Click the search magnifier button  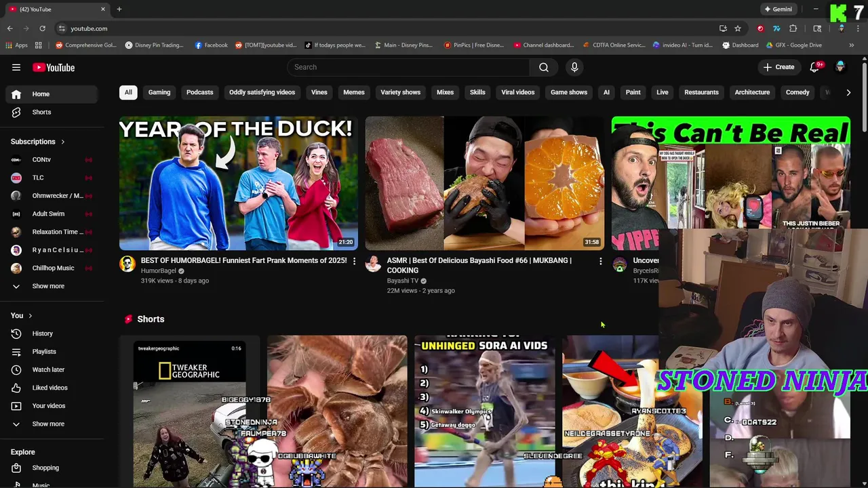pos(544,67)
